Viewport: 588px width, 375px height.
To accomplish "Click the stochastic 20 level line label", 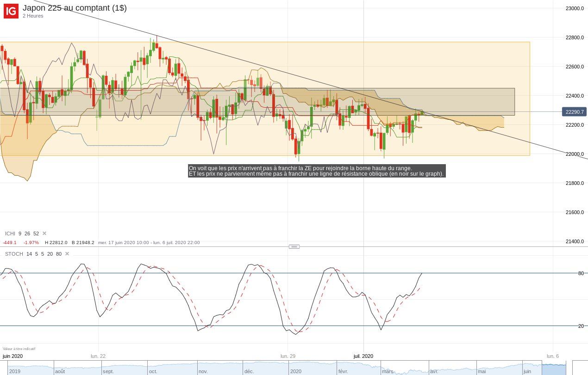I will tap(581, 326).
